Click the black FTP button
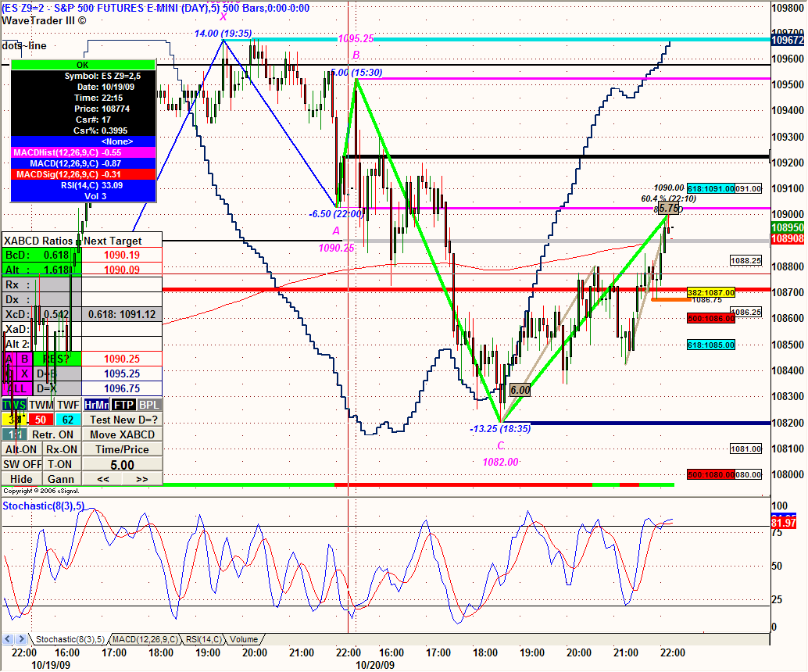808x672 pixels. point(123,405)
